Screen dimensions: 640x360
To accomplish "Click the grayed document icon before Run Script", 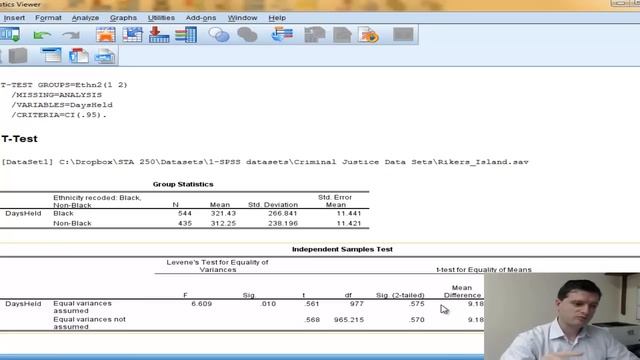I will [342, 35].
